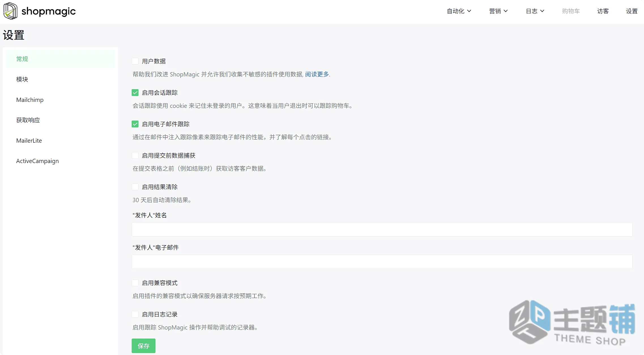
Task: Open the 访客 page
Action: click(x=603, y=11)
